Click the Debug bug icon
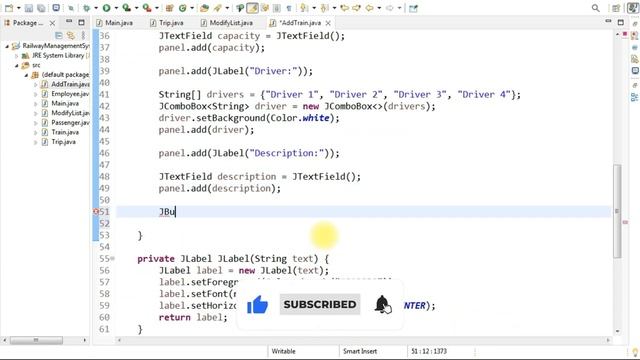Screen dimensions: 640x360 point(87,8)
